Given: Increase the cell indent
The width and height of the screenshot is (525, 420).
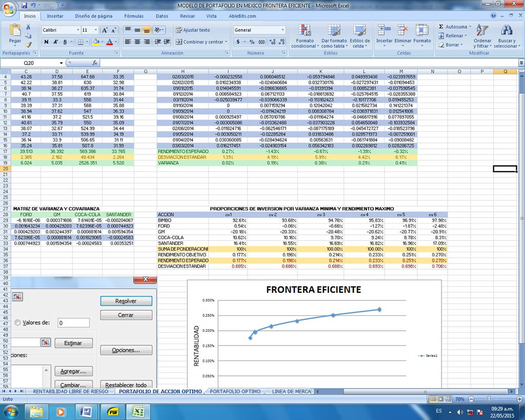Looking at the screenshot, I should pos(167,42).
